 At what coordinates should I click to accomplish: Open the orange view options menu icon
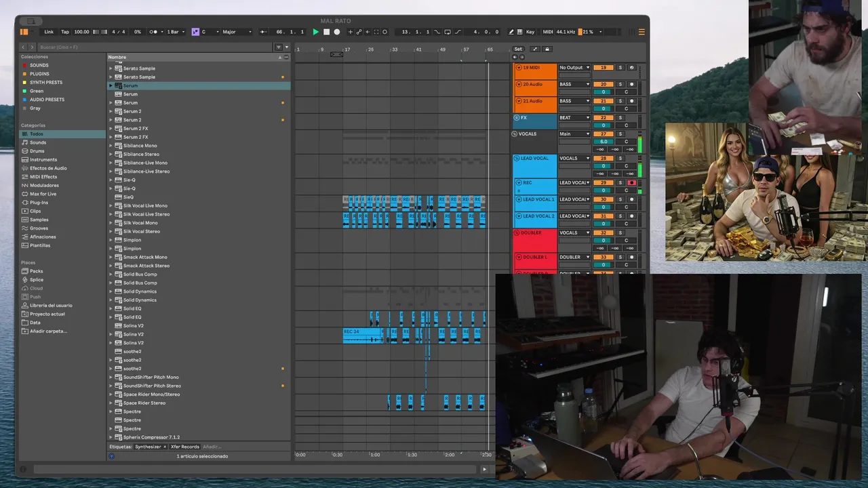(x=642, y=32)
